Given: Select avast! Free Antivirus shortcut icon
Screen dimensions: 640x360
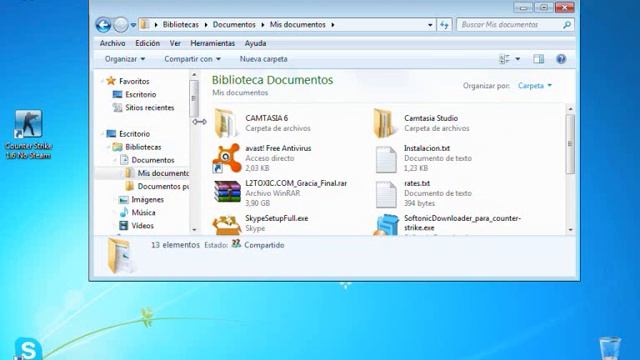Looking at the screenshot, I should 227,158.
